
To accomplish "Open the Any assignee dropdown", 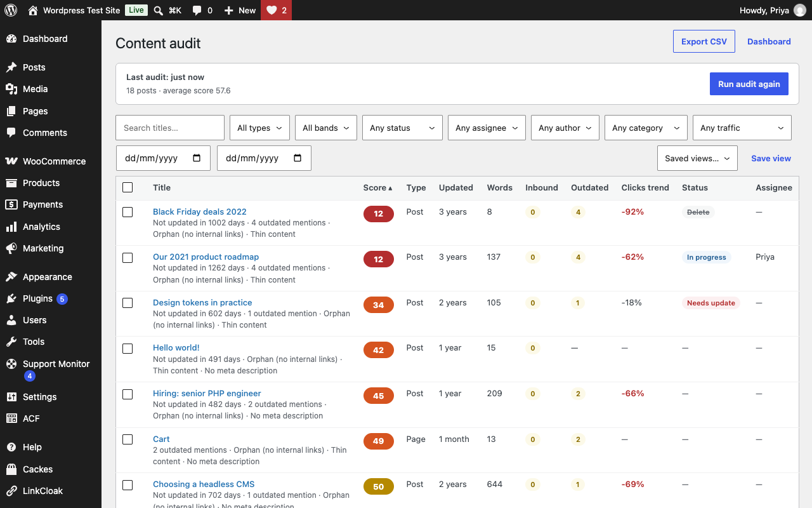I will pyautogui.click(x=487, y=128).
